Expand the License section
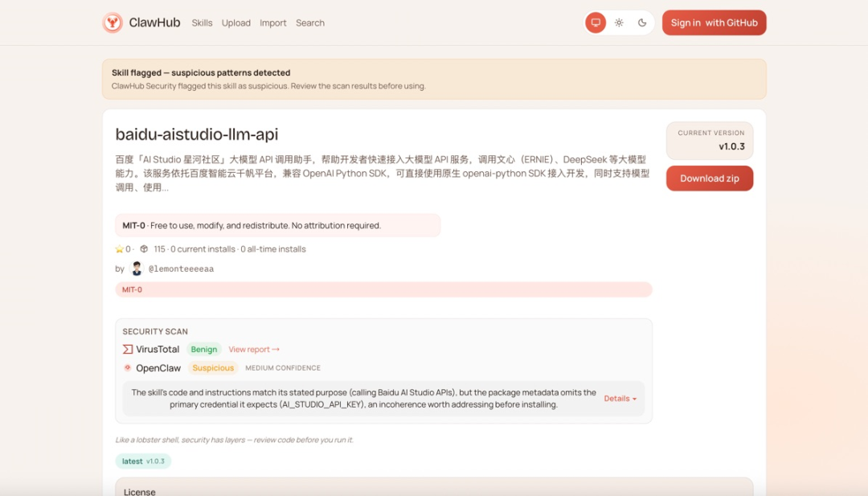This screenshot has width=868, height=496. coord(140,490)
